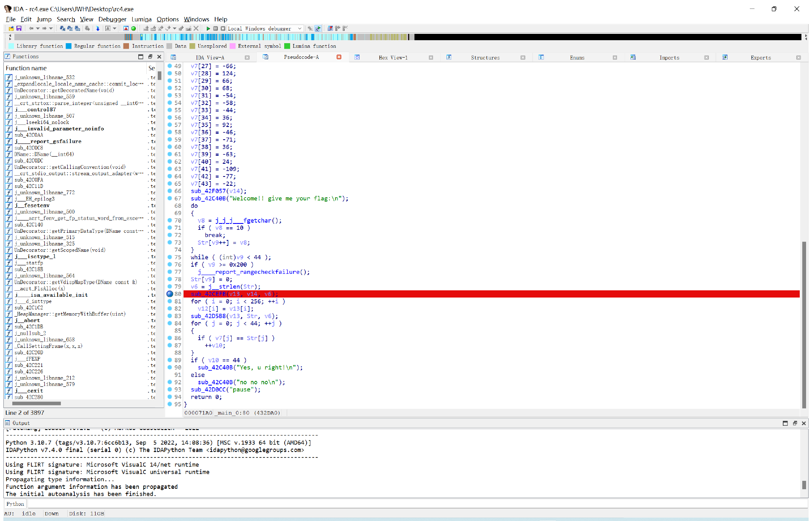Screen dimensions: 812x521
Task: Open the forward-navigation history dropdown
Action: 51,28
